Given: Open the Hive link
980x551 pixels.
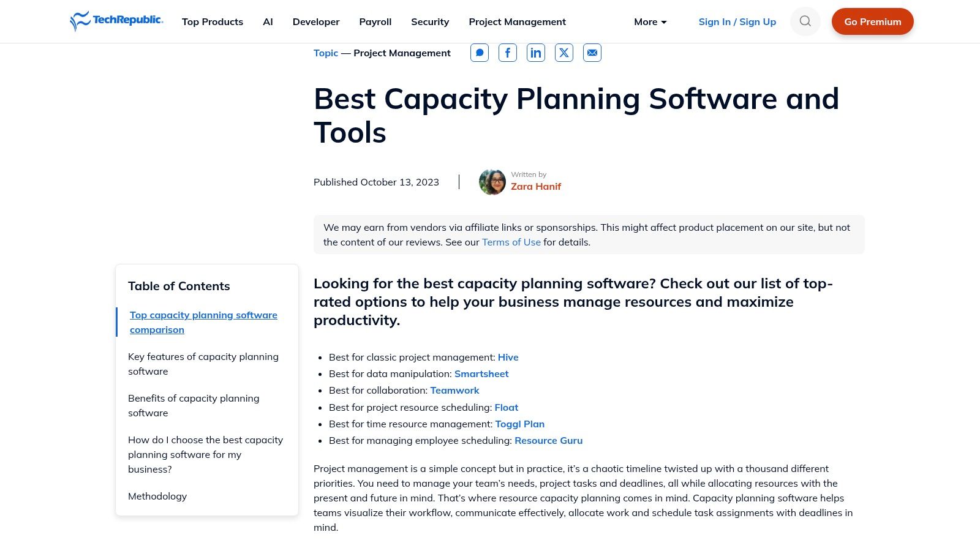Looking at the screenshot, I should click(508, 357).
